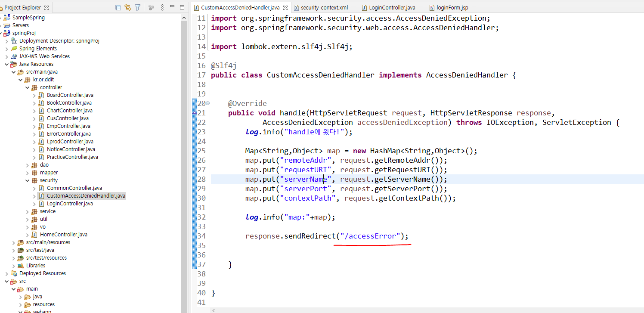Select the java folder under main
This screenshot has width=644, height=313.
[x=37, y=297]
